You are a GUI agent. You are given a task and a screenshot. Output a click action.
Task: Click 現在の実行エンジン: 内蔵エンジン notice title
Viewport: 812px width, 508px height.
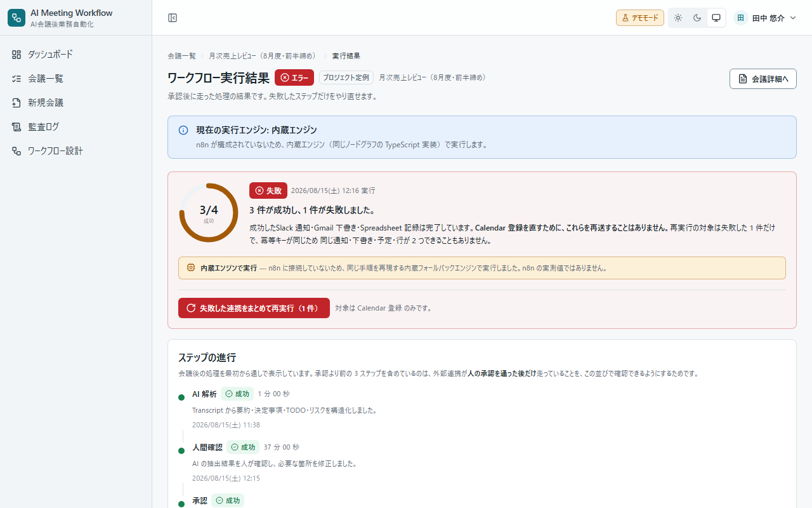coord(256,130)
